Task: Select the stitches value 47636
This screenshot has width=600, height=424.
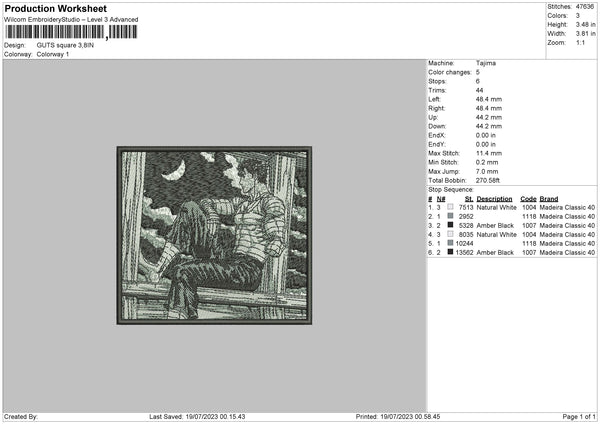Action: tap(585, 7)
